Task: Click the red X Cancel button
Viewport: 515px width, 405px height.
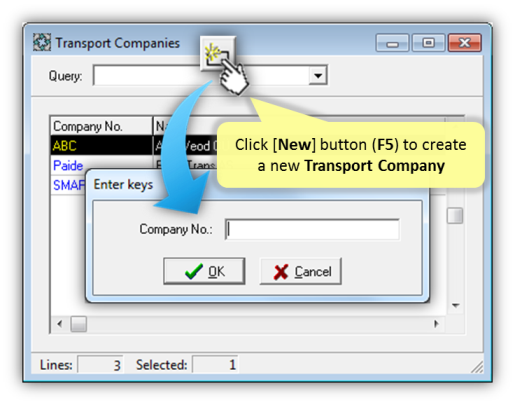Action: pyautogui.click(x=301, y=271)
